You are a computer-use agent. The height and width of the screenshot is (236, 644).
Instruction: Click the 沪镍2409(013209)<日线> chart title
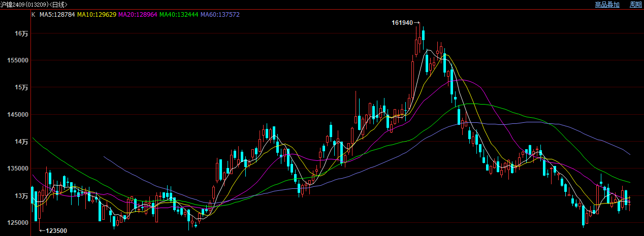(34, 5)
